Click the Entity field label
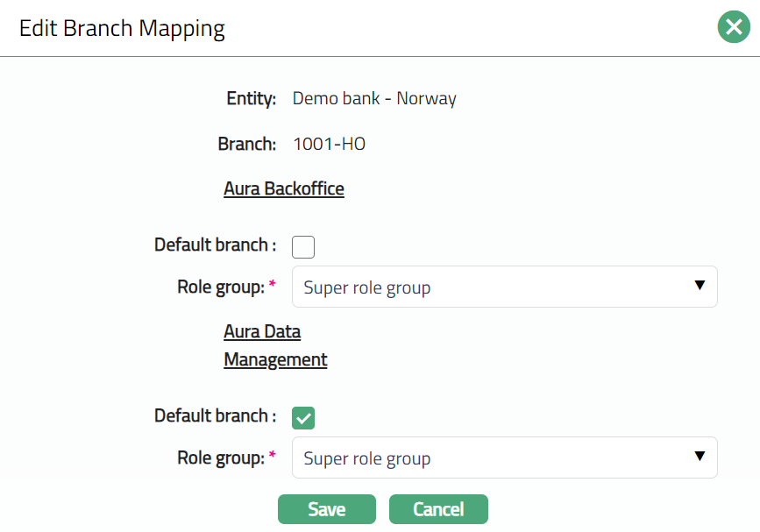 252,98
